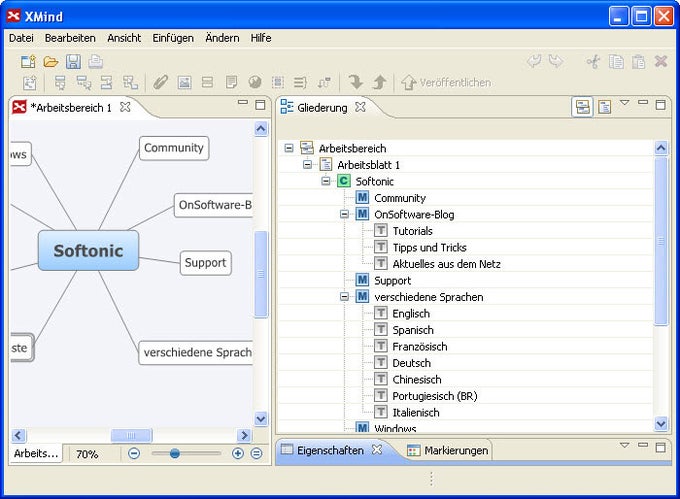The height and width of the screenshot is (499, 680).
Task: Select the Support topic on canvas
Action: (206, 263)
